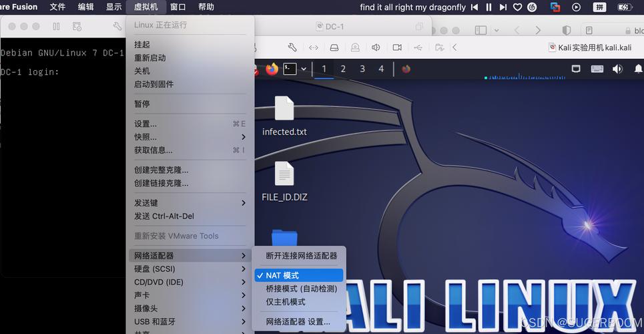Image resolution: width=644 pixels, height=334 pixels.
Task: Click the battery status icon
Action: [625, 7]
